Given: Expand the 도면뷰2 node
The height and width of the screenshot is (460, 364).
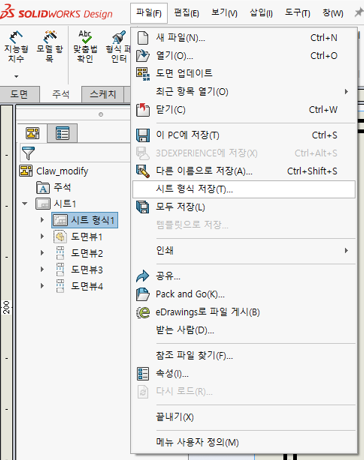Looking at the screenshot, I should (x=42, y=253).
